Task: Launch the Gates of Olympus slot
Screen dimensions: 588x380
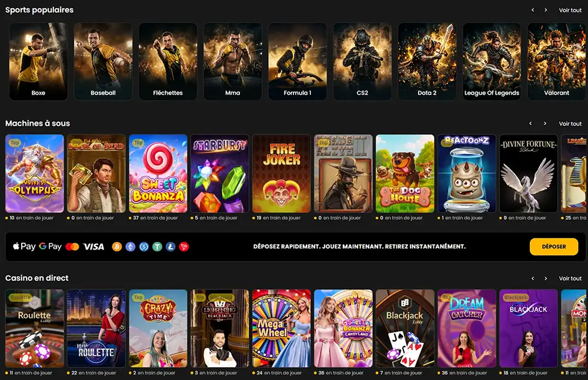Action: (35, 174)
